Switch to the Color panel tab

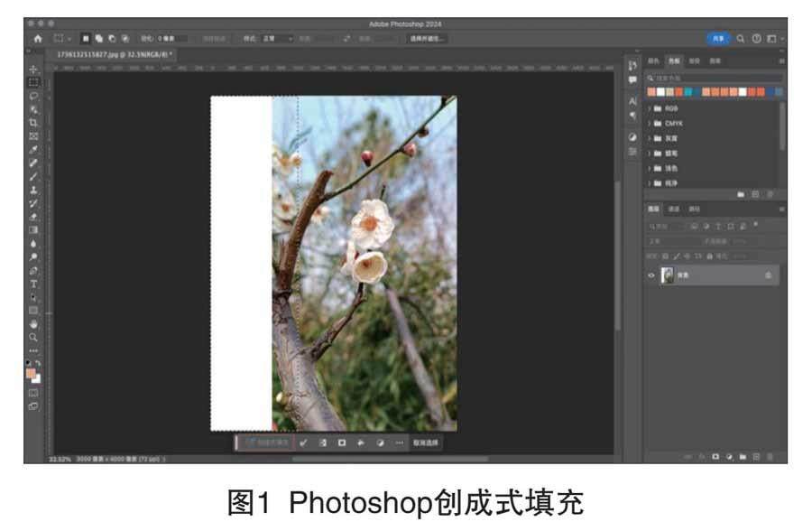pos(654,61)
